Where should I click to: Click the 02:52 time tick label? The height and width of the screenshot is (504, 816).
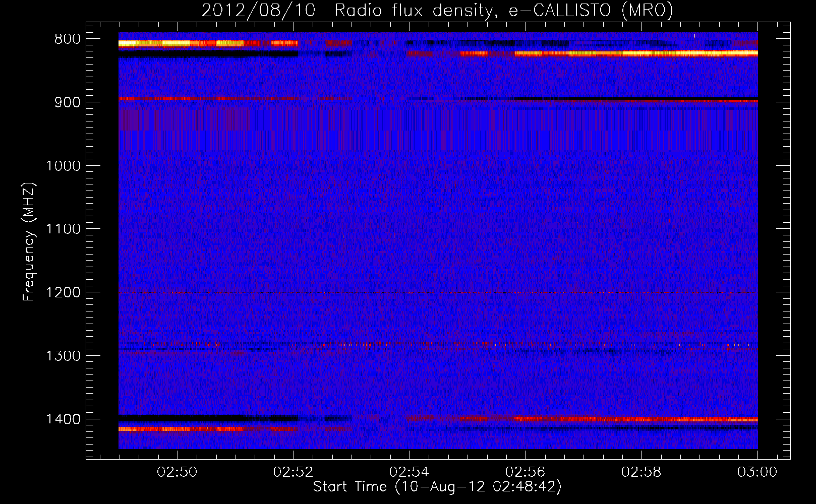pos(293,472)
